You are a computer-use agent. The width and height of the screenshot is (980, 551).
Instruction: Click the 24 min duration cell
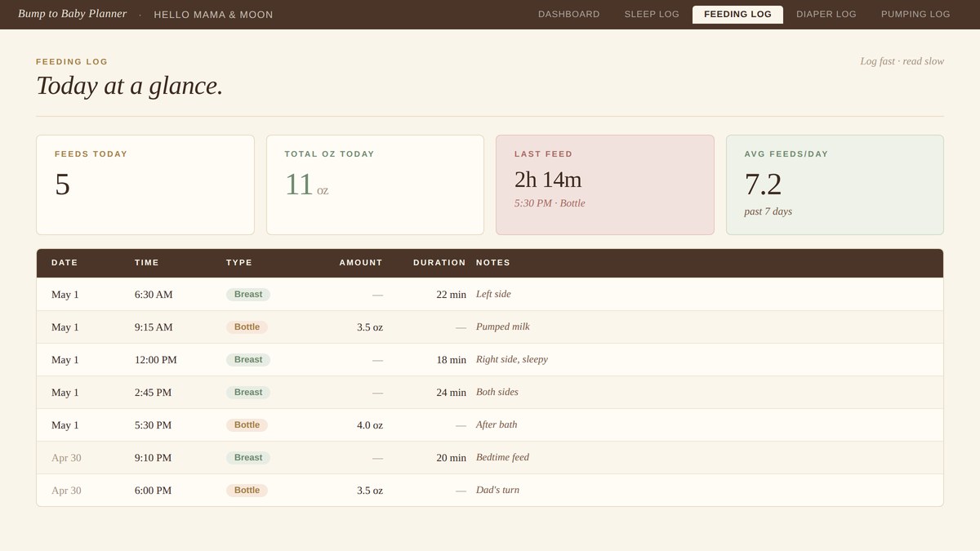[x=451, y=393]
